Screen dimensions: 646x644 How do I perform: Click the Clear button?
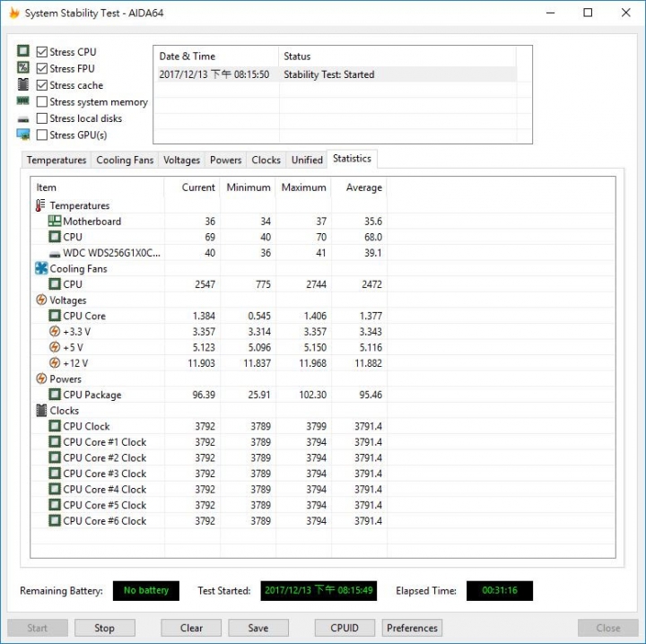click(191, 628)
